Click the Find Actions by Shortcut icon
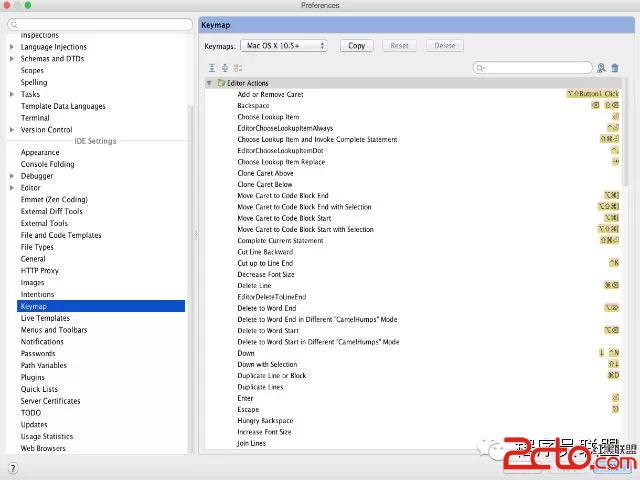640x480 pixels. (x=601, y=68)
